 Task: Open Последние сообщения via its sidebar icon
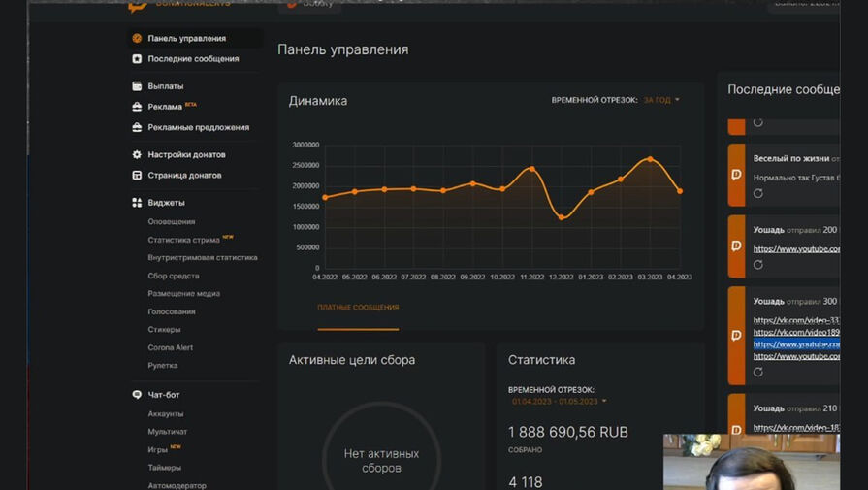pos(137,59)
